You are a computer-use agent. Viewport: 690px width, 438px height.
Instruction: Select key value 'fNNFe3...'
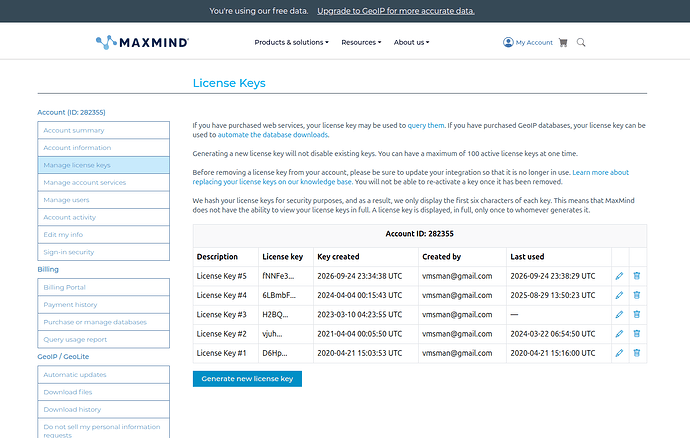coord(278,276)
